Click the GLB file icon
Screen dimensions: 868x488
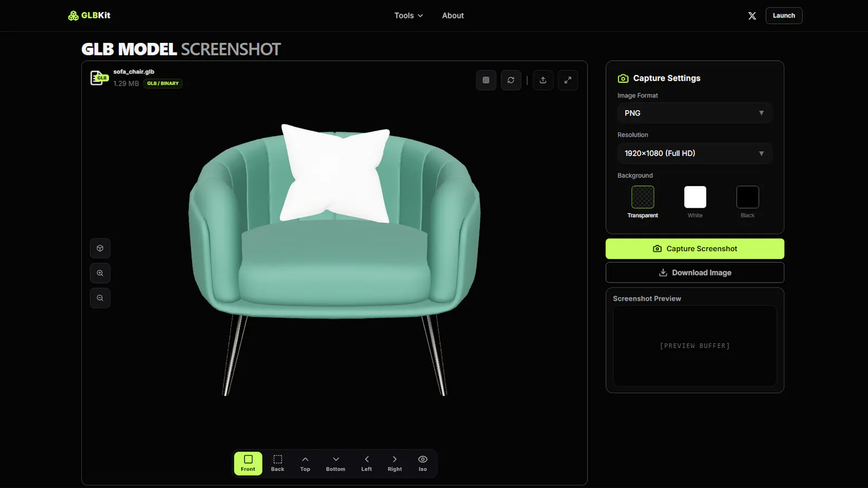(x=99, y=78)
